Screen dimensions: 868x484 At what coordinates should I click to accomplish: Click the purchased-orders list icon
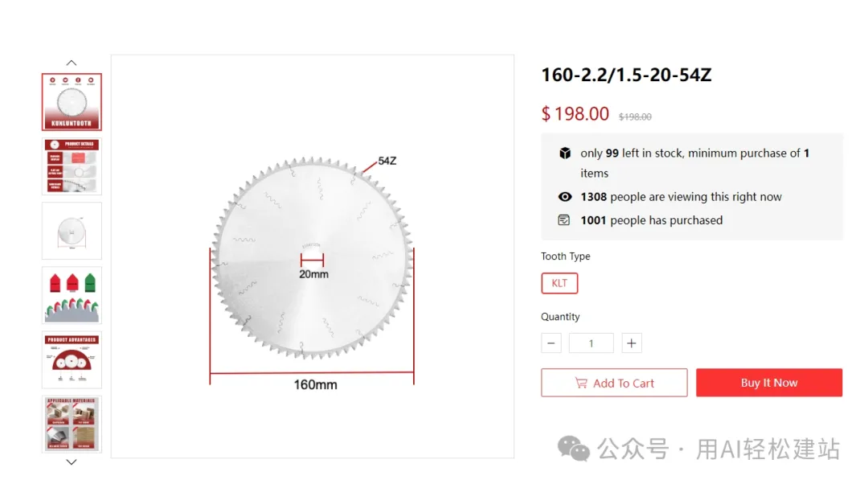click(x=564, y=220)
